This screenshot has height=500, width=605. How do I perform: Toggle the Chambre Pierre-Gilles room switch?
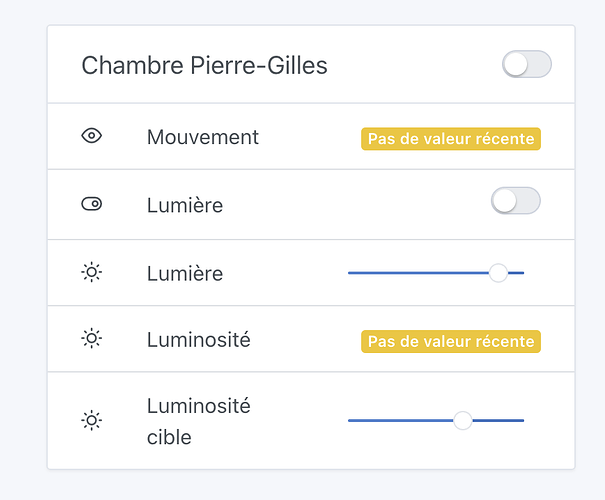click(526, 65)
